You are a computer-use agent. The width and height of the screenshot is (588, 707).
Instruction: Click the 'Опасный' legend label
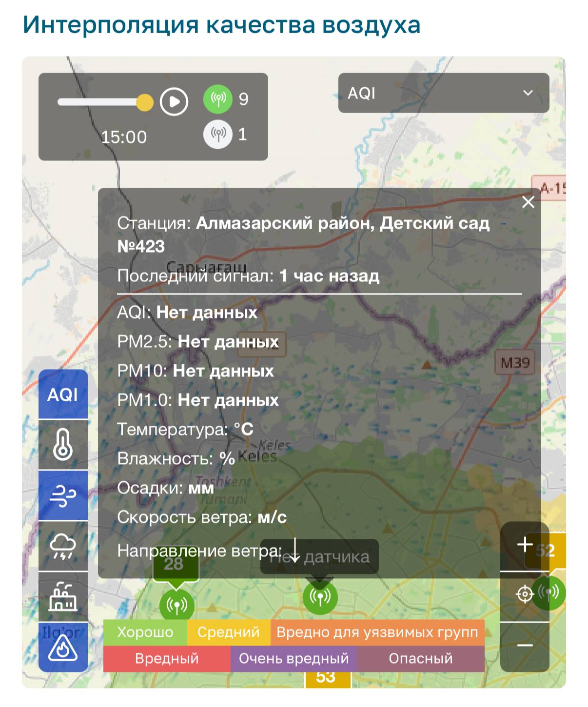coord(420,659)
